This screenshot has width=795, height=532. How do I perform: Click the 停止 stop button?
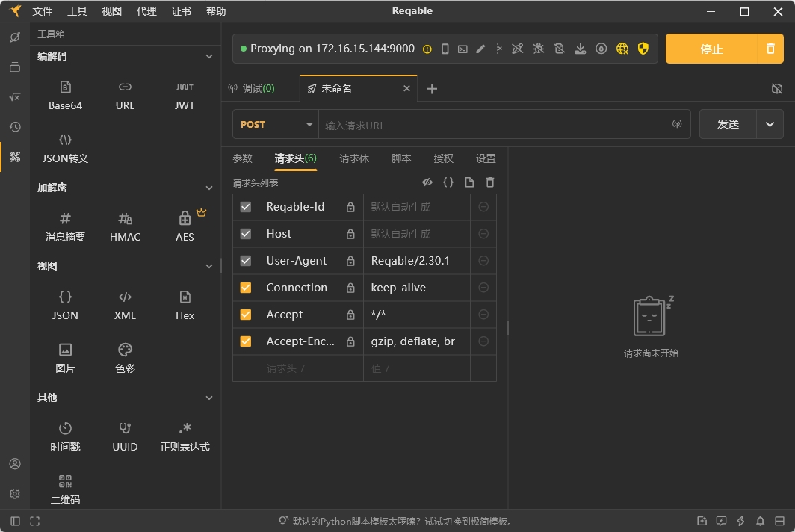pos(711,49)
